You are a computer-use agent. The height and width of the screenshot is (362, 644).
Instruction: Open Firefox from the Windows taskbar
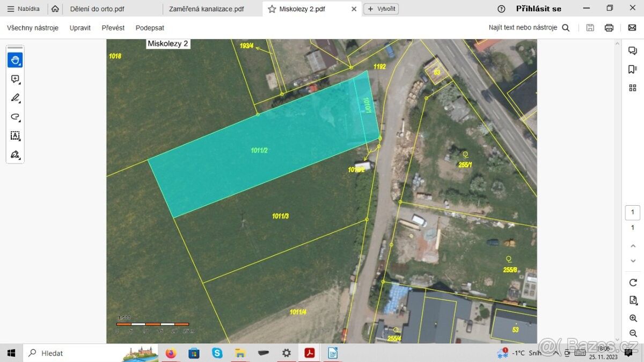(171, 353)
